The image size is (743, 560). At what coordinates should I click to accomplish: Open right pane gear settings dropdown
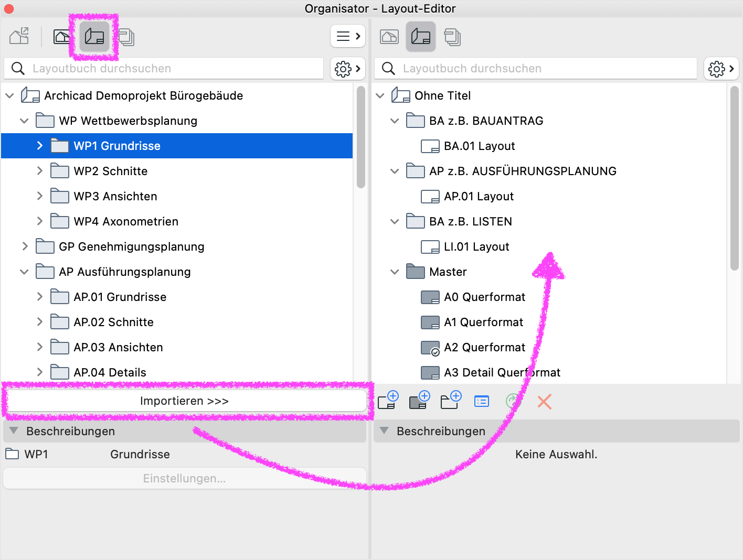coord(721,69)
